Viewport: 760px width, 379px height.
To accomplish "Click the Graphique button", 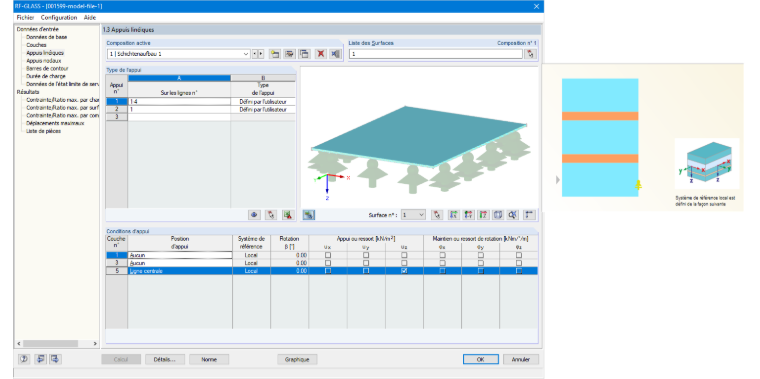I will click(297, 360).
